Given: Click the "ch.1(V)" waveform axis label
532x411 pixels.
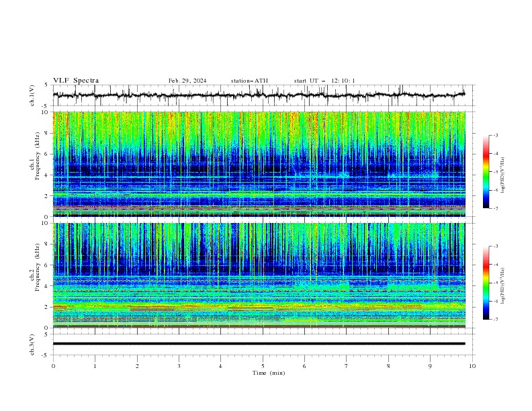Looking at the screenshot, I should pos(32,95).
